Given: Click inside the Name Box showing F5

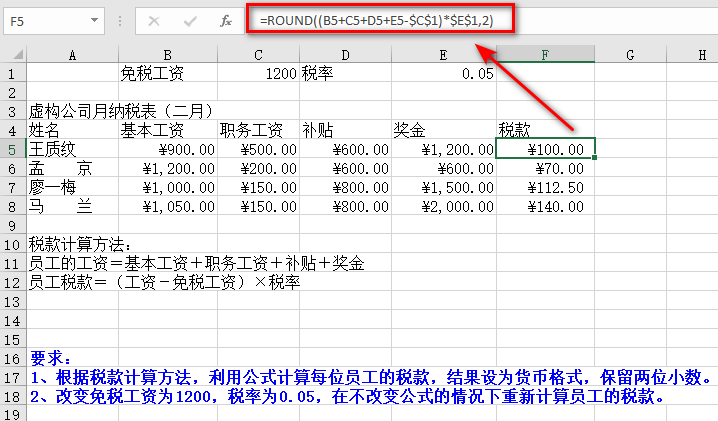Looking at the screenshot, I should click(45, 20).
